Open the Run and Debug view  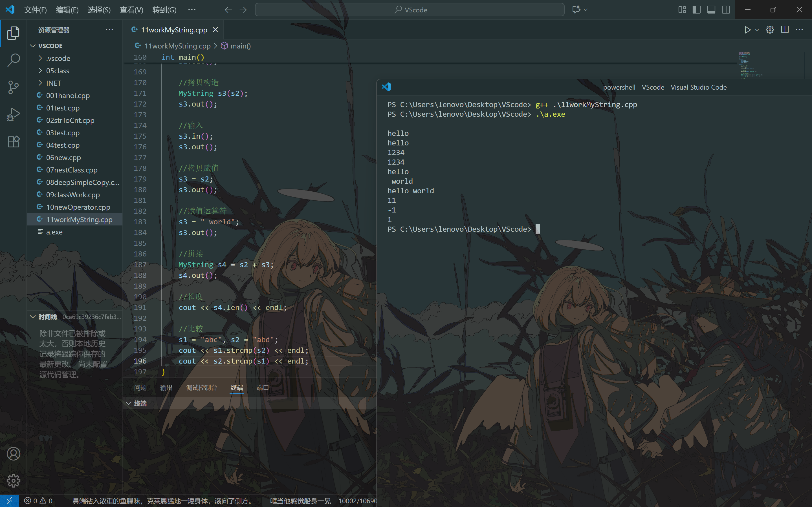click(14, 115)
